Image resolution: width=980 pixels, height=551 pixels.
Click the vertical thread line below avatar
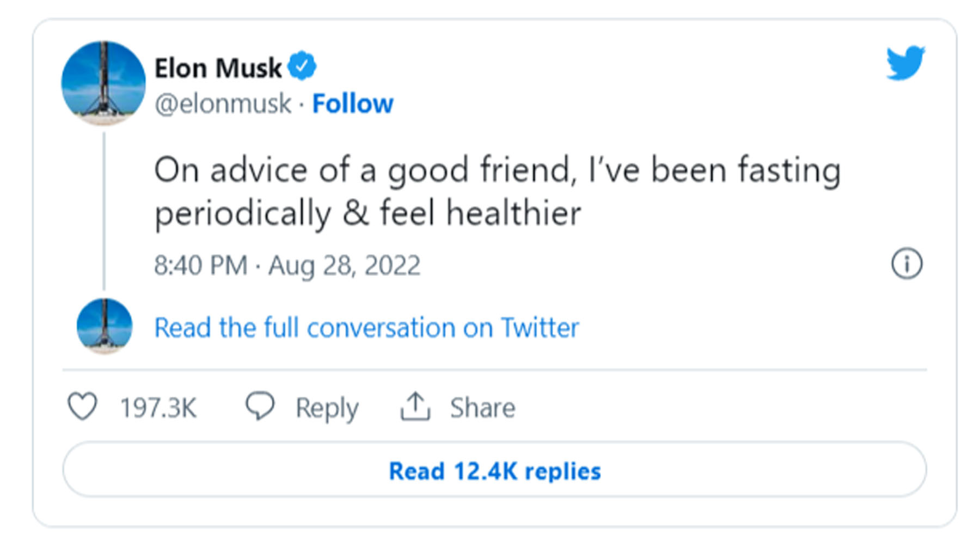104,211
